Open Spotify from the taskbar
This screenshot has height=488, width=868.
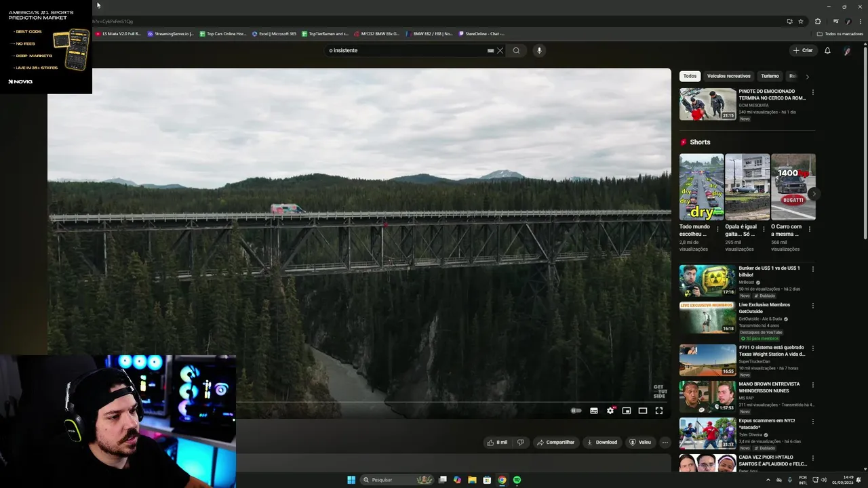(x=517, y=480)
